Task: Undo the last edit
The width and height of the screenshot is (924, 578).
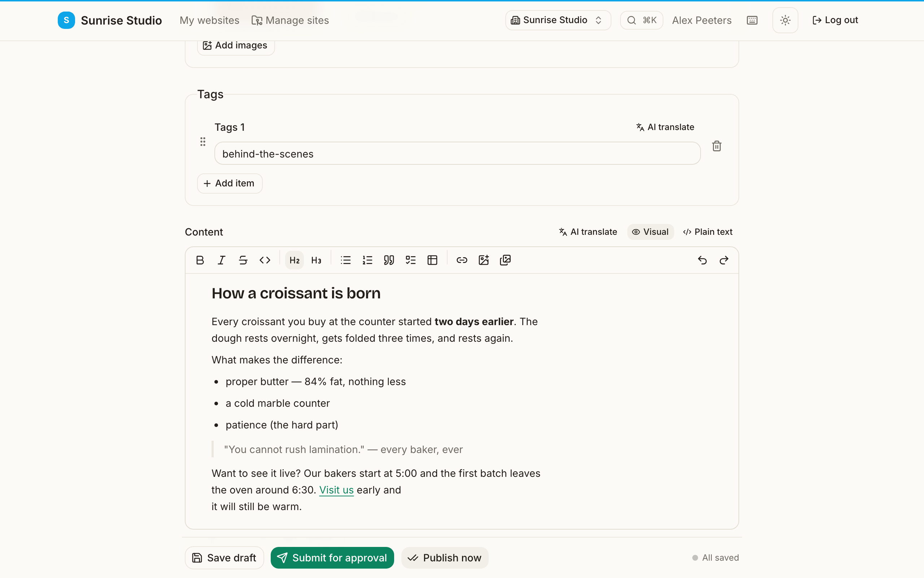Action: pos(702,260)
